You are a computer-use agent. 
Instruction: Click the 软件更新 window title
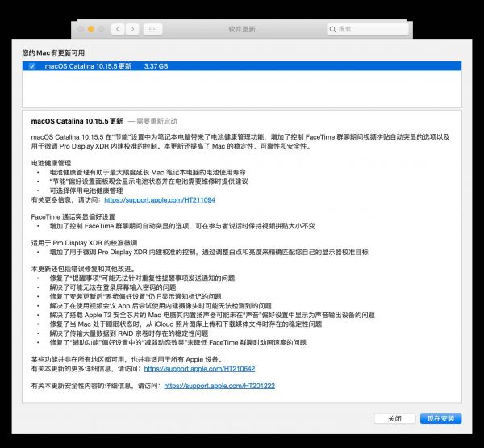(242, 29)
